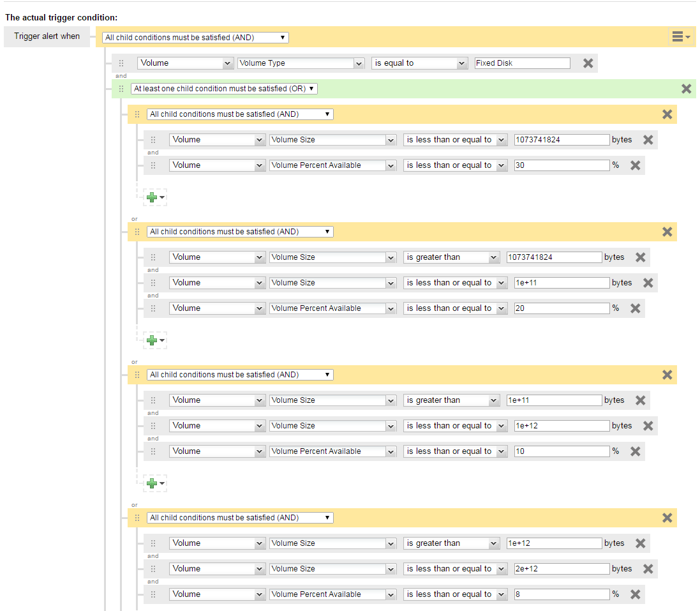Viewport: 700px width, 611px height.
Task: Delete the Volume Size greater than 1e+12 condition
Action: [640, 543]
